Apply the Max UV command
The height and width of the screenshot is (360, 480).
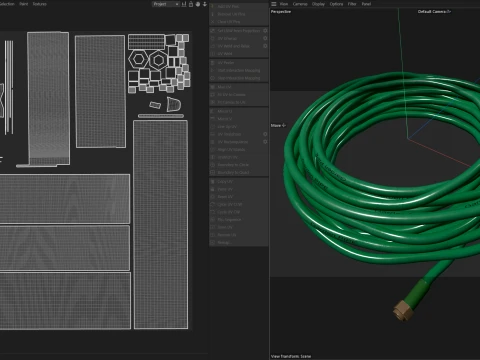click(239, 87)
